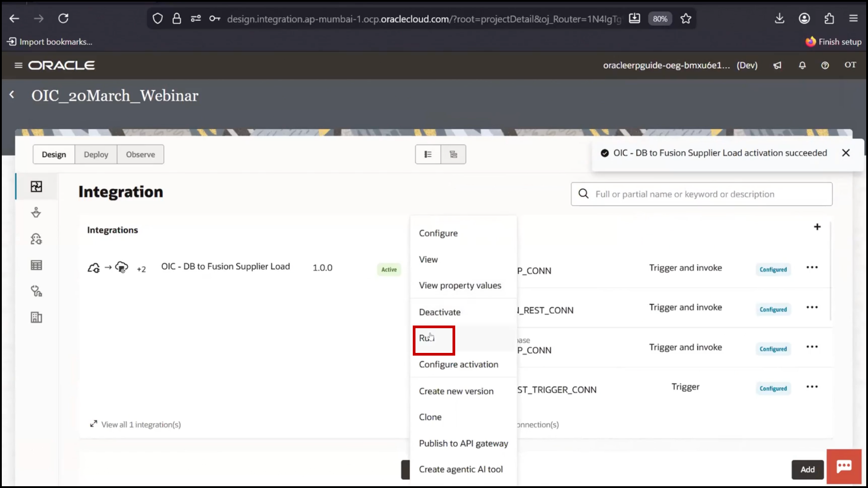The width and height of the screenshot is (868, 488).
Task: Open actions menu for third connection row
Action: pos(812,347)
